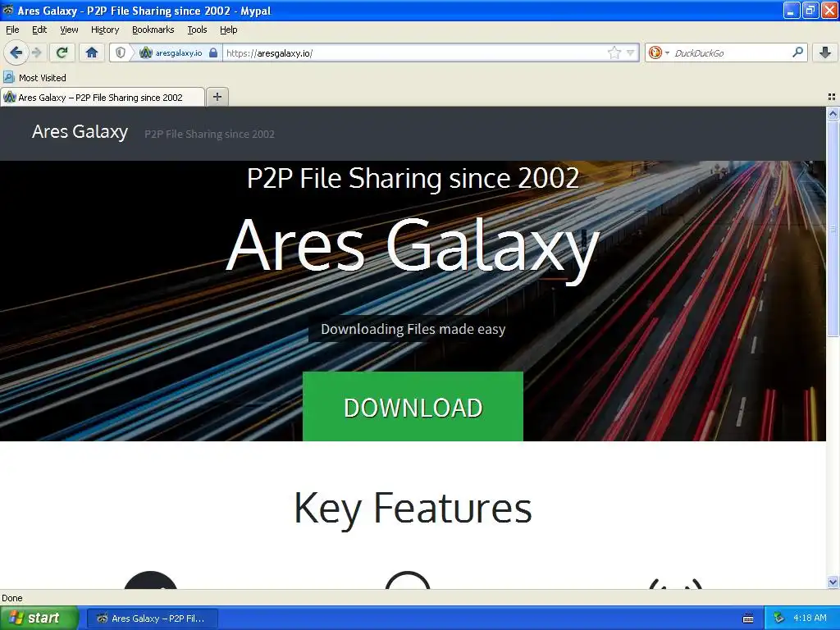Screen dimensions: 840x630
Task: Click 'Downloading Files made easy' tagline
Action: 413,329
